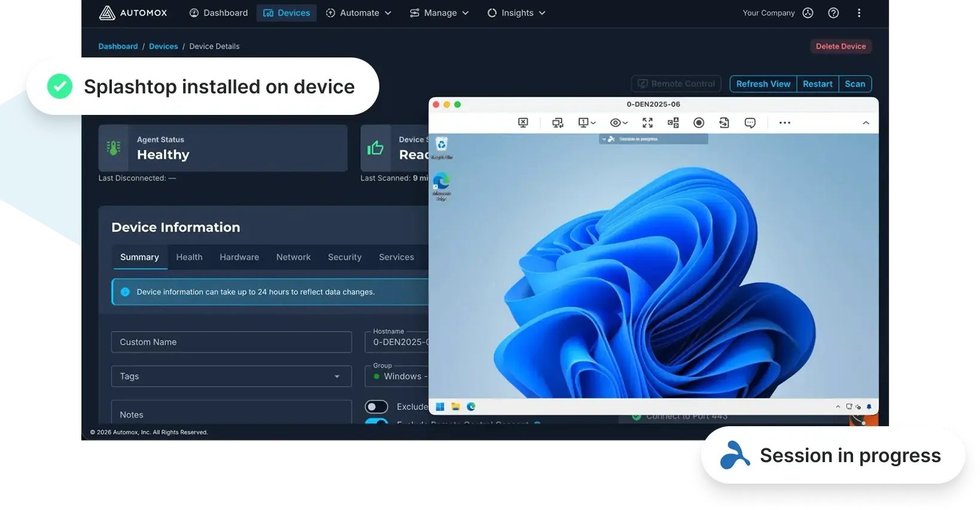
Task: Click the file transfer icon
Action: click(724, 123)
